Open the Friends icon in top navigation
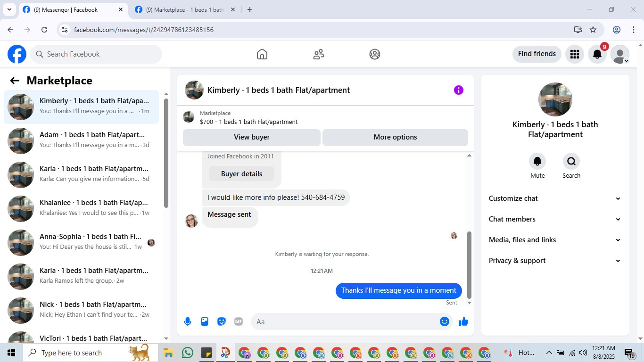 click(319, 54)
